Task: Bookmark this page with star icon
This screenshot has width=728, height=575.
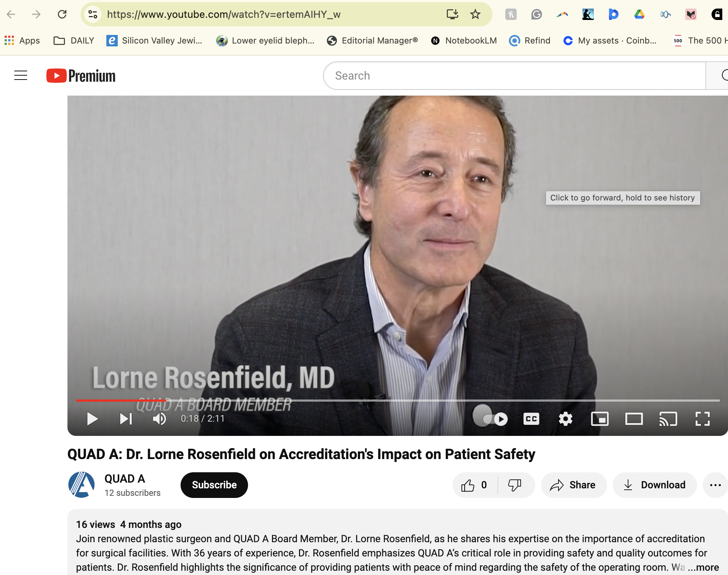Action: 475,14
